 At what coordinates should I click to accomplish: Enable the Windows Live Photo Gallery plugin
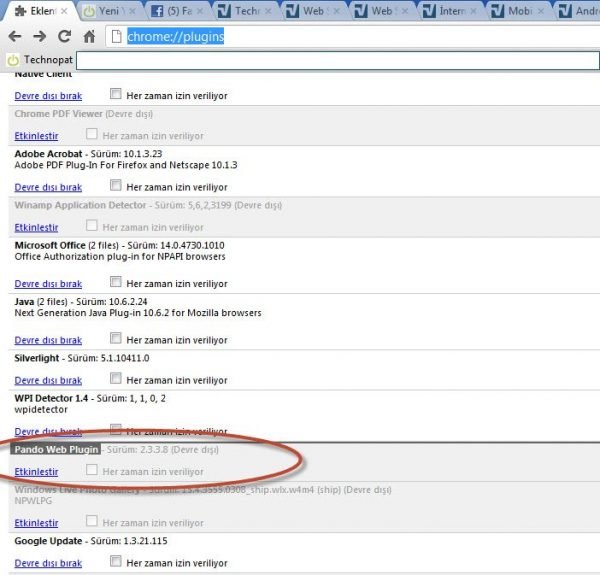pos(36,523)
